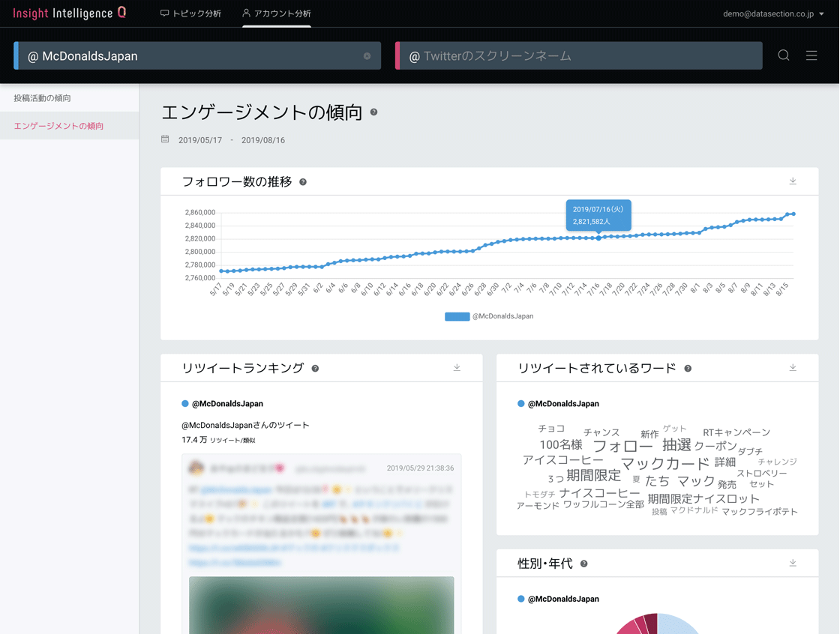Download the リツイートされているワード panel
The image size is (840, 634).
(793, 367)
